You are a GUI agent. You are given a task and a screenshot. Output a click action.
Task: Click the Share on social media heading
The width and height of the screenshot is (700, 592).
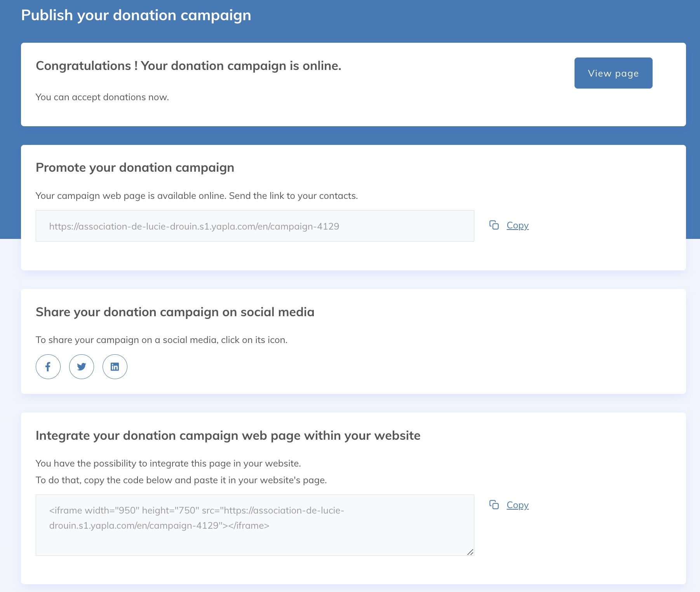[175, 312]
